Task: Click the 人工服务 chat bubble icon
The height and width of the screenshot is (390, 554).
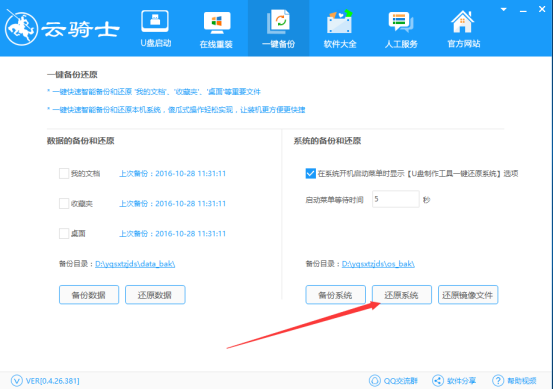Action: [401, 22]
